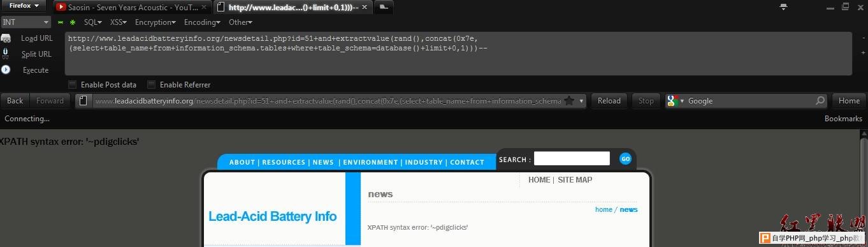868x247 pixels.
Task: Open the CONTACT navigation link
Action: pos(467,162)
